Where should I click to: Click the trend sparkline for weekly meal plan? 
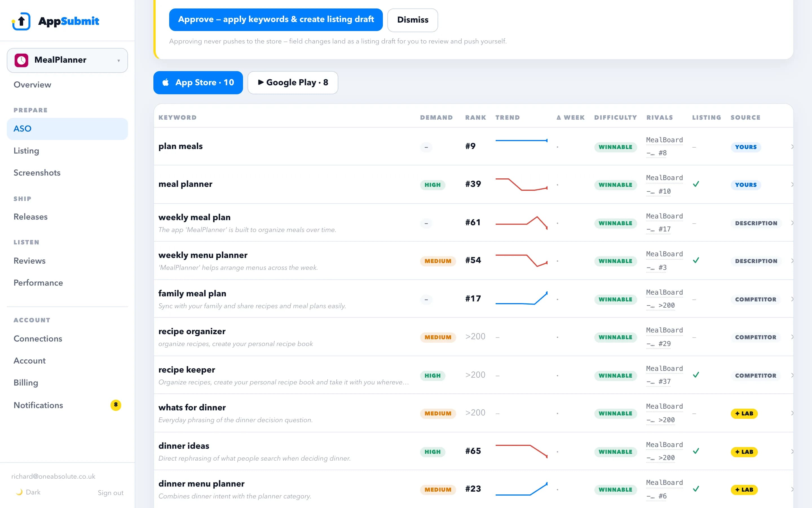(x=521, y=222)
